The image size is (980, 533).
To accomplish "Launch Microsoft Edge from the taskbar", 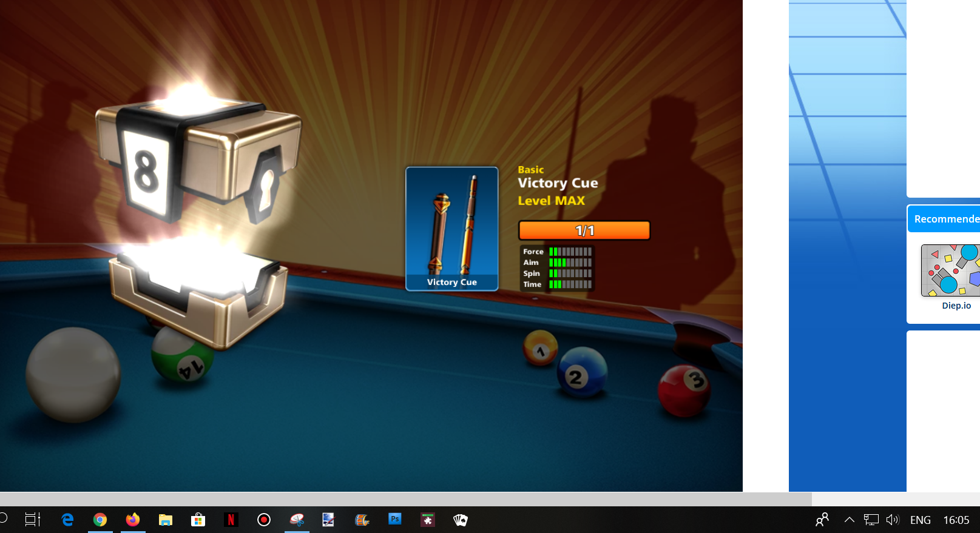I will tap(67, 520).
